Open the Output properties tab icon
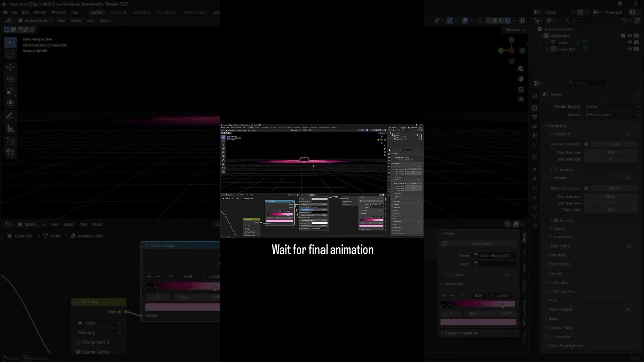644x362 pixels. click(535, 117)
